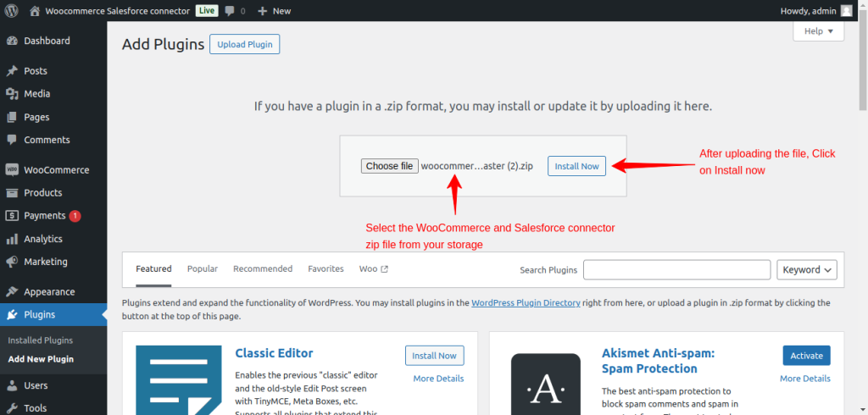Screen dimensions: 868x415
Task: Click the WordPress logo icon
Action: [12, 11]
